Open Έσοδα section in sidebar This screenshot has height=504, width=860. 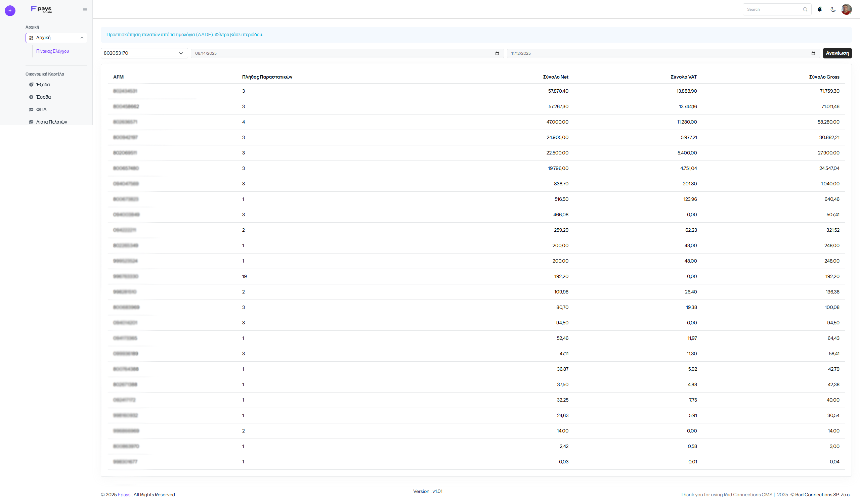tap(43, 97)
